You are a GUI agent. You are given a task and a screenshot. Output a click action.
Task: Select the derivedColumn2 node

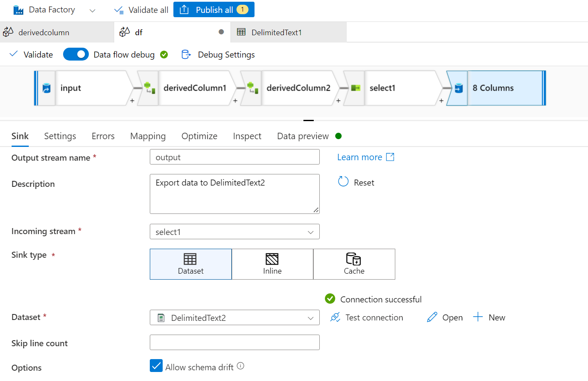click(290, 88)
